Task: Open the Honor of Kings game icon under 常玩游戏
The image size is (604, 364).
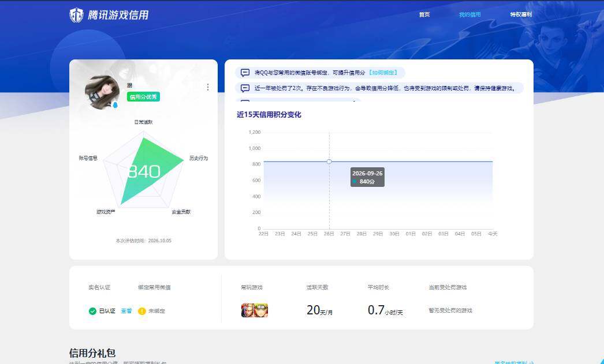Action: [x=248, y=310]
